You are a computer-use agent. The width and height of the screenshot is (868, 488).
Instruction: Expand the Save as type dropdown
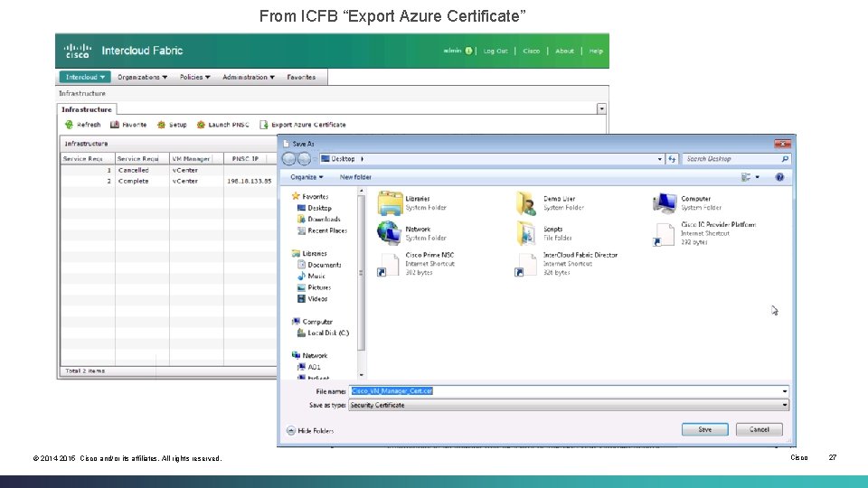pos(785,405)
